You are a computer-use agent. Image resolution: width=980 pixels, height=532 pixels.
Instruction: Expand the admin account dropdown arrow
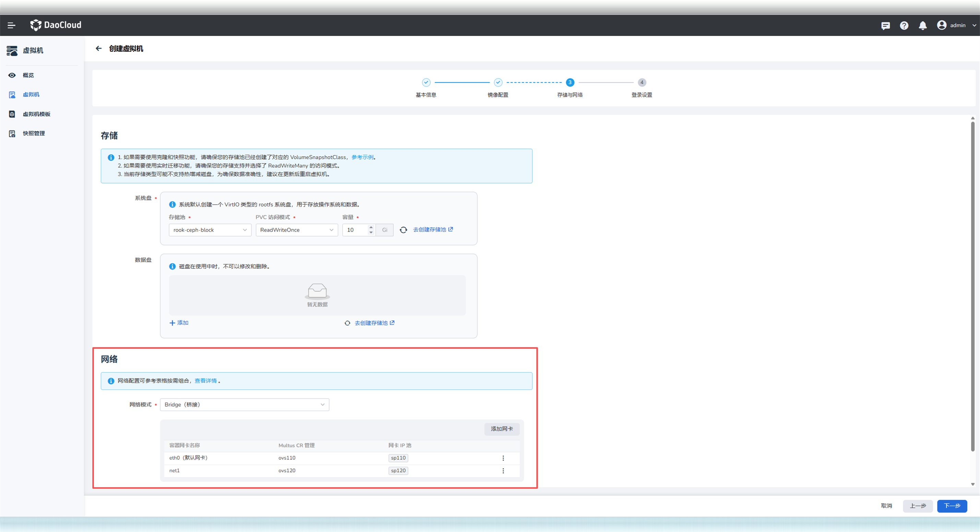(974, 25)
